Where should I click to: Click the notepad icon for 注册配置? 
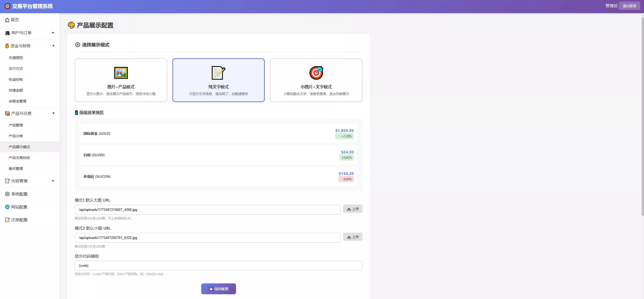click(x=7, y=220)
